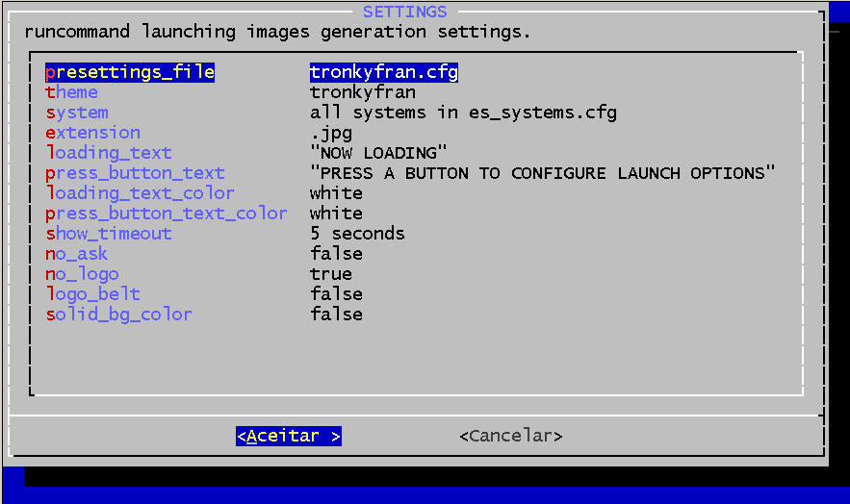The width and height of the screenshot is (850, 504).
Task: Click the "NOW LOADING" text value
Action: point(378,153)
